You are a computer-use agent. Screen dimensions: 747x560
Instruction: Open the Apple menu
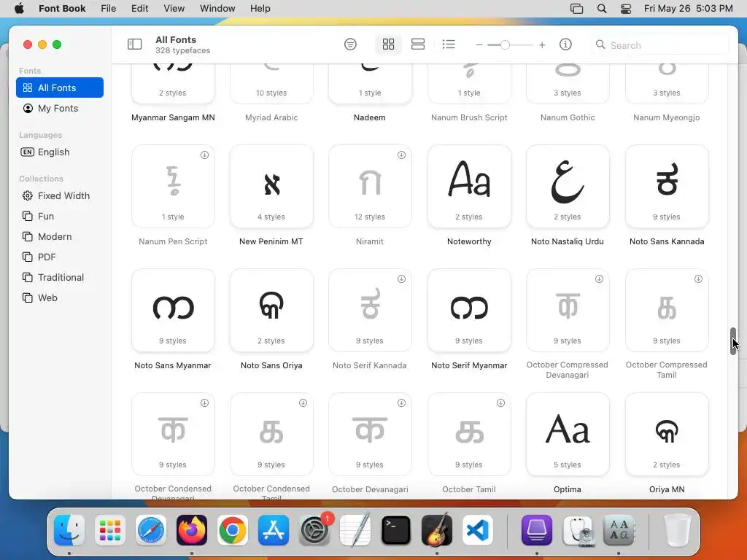tap(19, 9)
